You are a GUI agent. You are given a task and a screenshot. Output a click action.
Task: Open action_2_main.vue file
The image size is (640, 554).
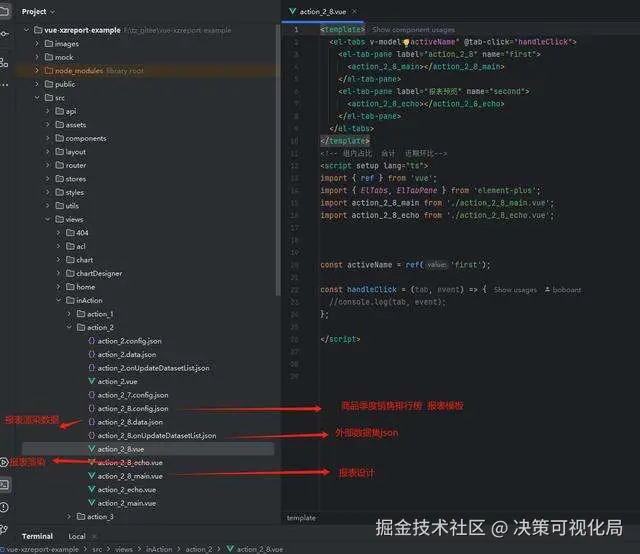pos(127,503)
